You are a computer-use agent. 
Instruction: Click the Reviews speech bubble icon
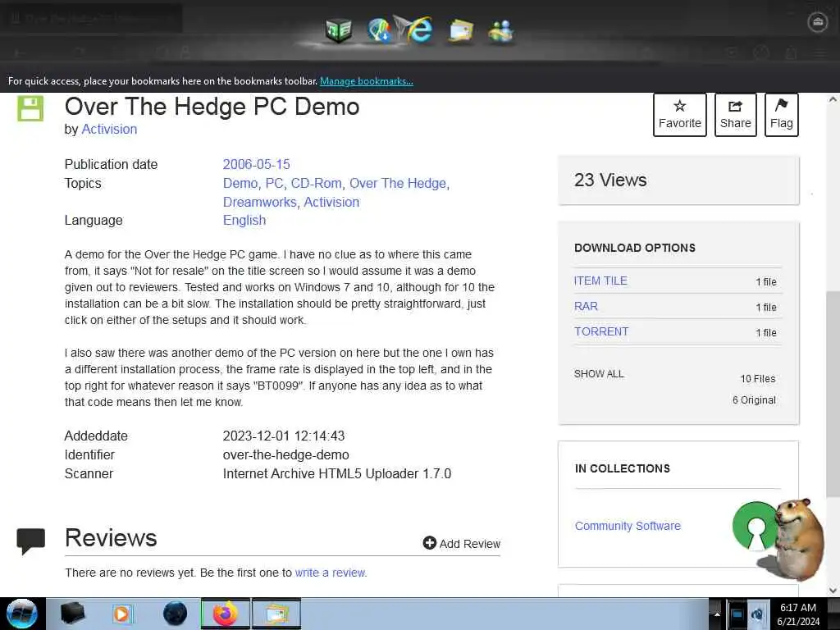coord(30,541)
